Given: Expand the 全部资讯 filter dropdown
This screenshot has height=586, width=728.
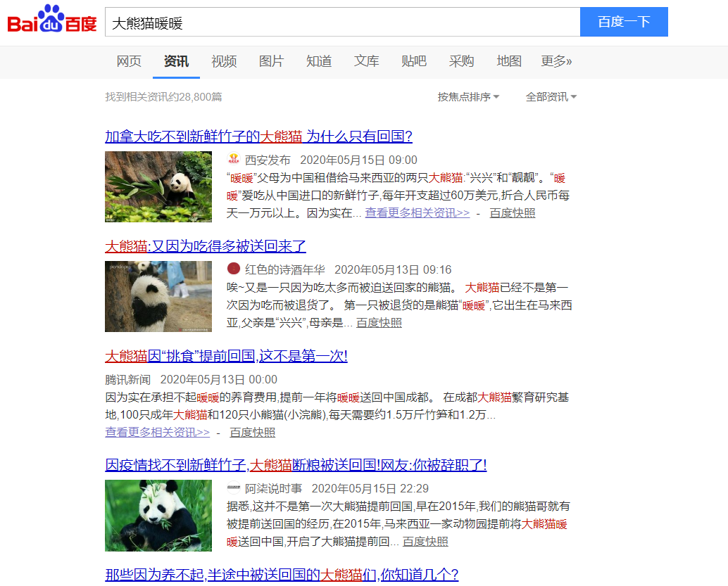Looking at the screenshot, I should point(551,97).
